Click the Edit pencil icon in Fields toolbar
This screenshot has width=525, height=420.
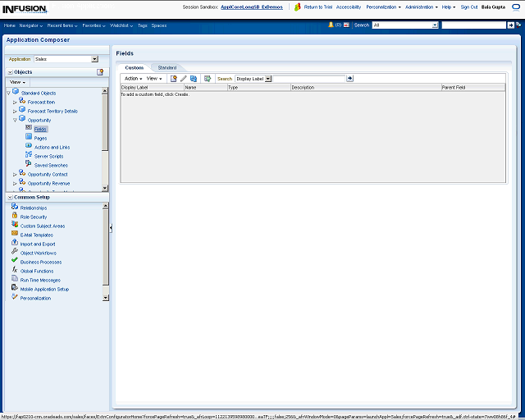pyautogui.click(x=184, y=79)
